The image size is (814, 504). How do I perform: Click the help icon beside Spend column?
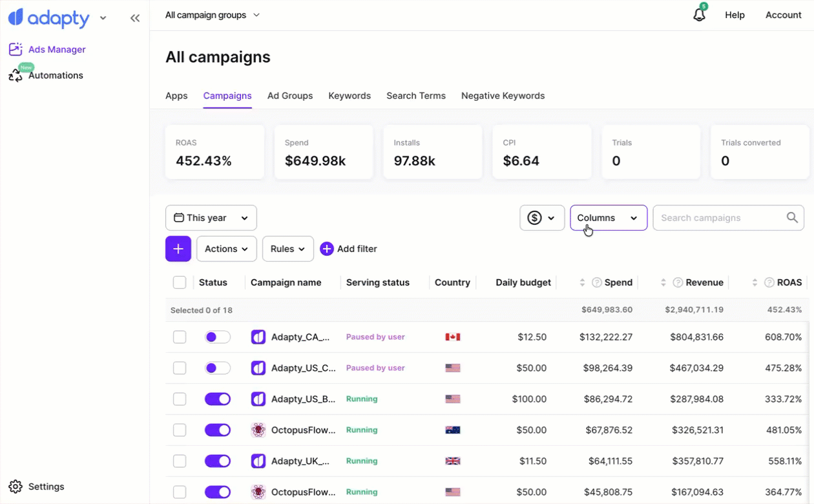pyautogui.click(x=597, y=282)
